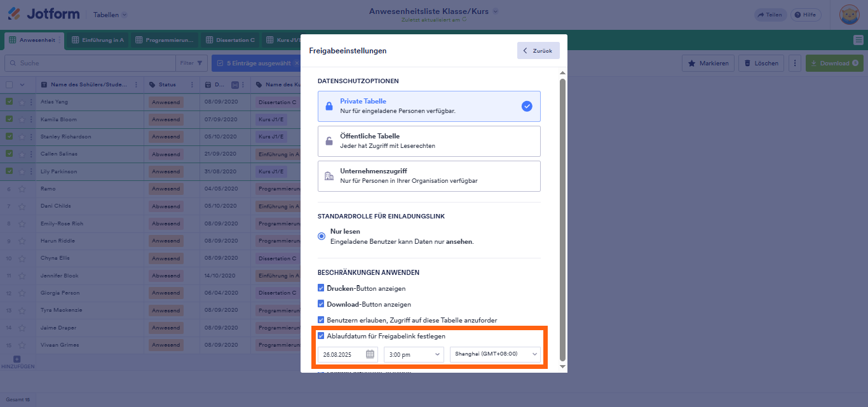The height and width of the screenshot is (407, 868).
Task: Click the Zurück back button
Action: (x=538, y=51)
